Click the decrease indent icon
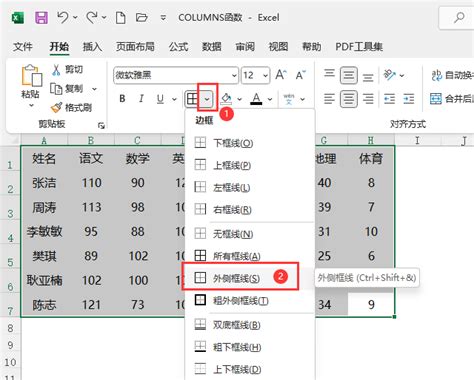The image size is (474, 380). (389, 99)
